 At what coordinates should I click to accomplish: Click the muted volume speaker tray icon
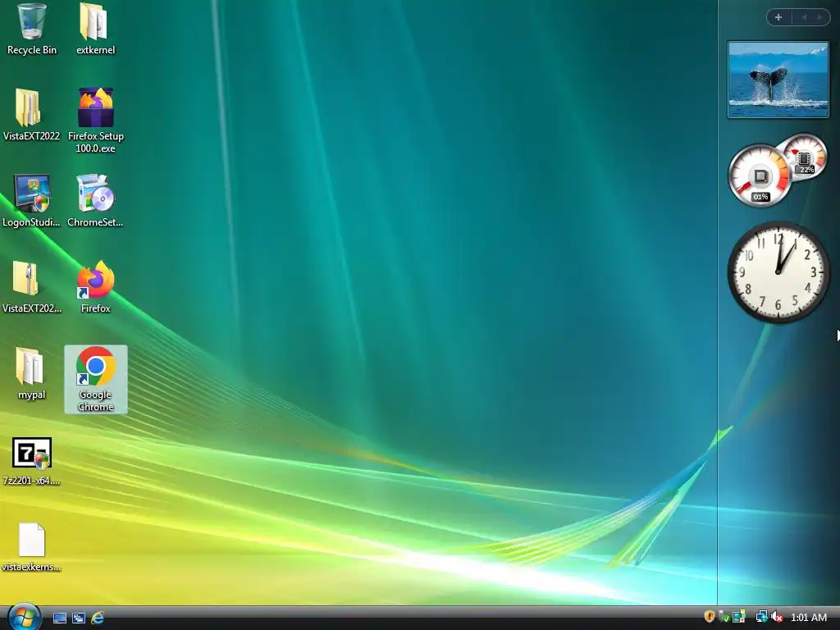[x=778, y=617]
